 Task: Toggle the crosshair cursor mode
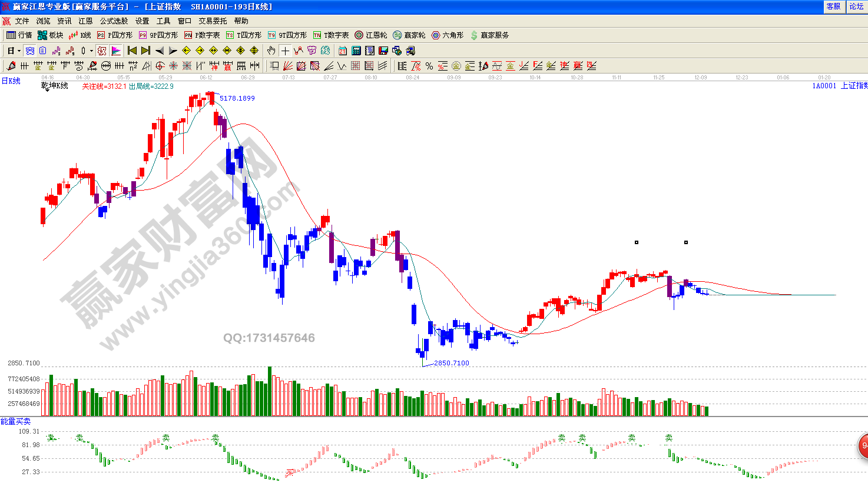point(285,51)
